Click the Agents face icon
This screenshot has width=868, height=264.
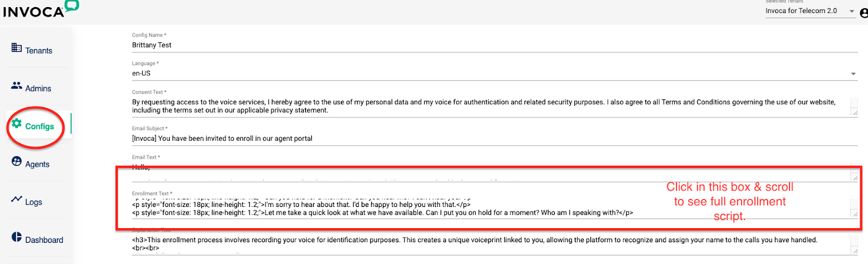pyautogui.click(x=17, y=161)
